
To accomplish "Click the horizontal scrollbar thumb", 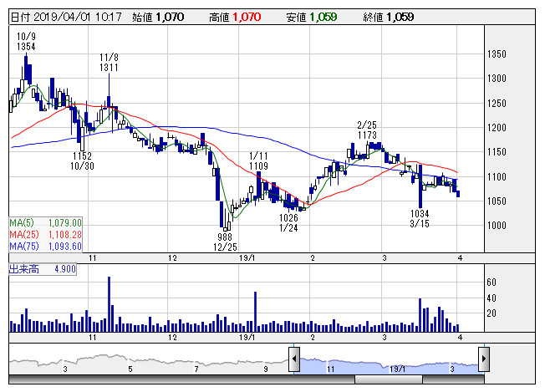I will pyautogui.click(x=389, y=379).
